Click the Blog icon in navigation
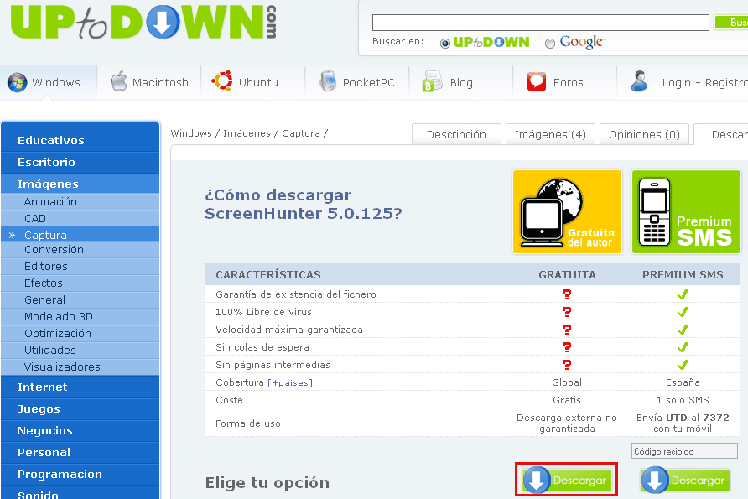Image resolution: width=748 pixels, height=499 pixels. click(432, 81)
